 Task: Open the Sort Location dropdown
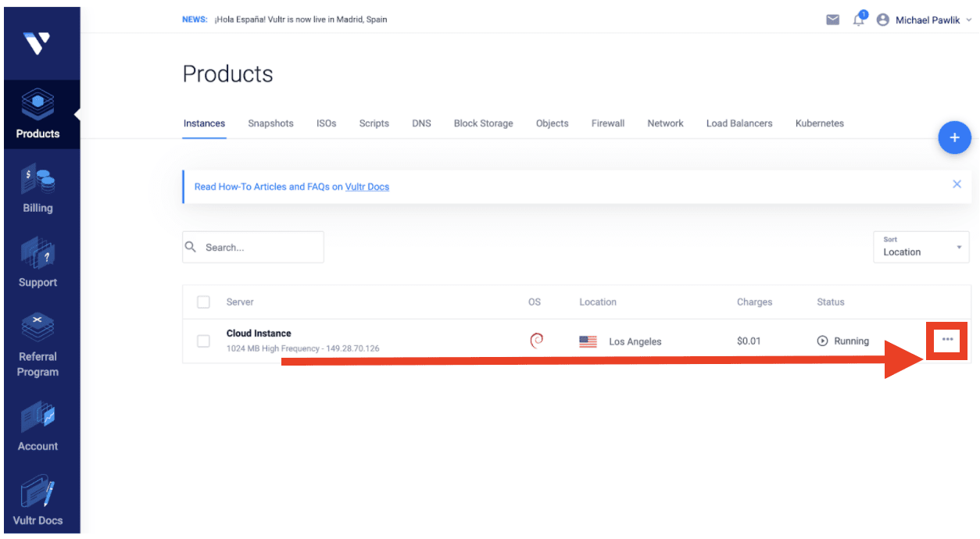click(x=921, y=247)
